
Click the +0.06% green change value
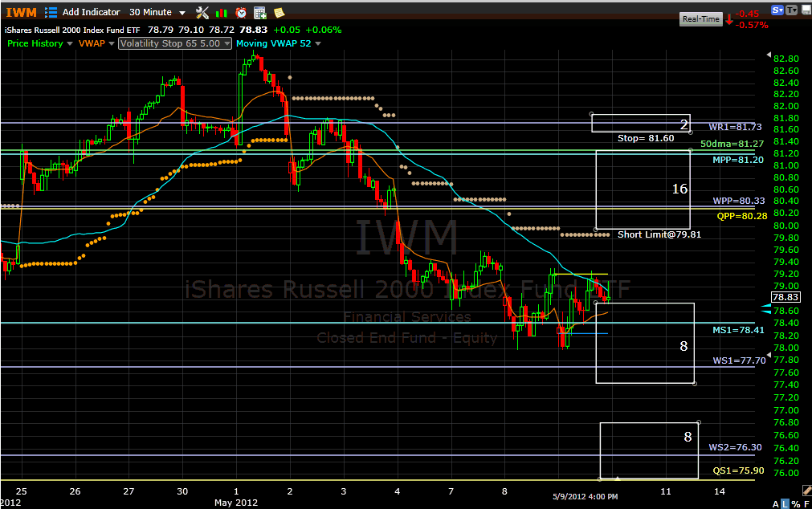coord(324,30)
